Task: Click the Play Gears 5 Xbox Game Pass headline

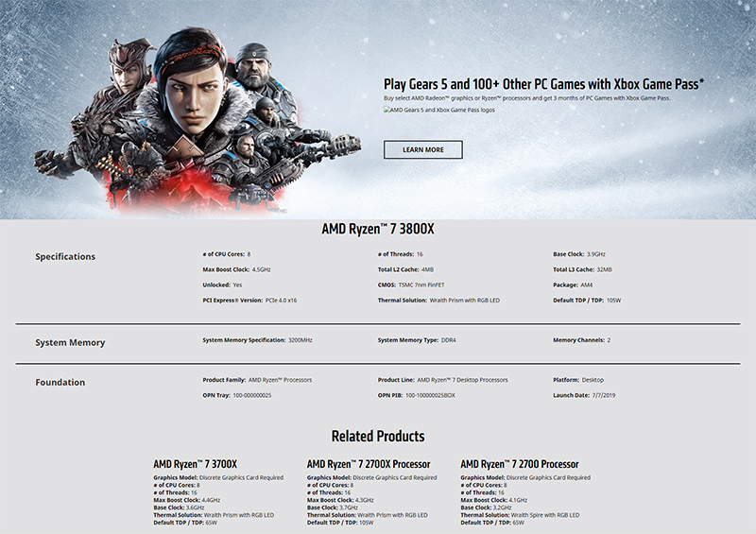Action: [543, 84]
